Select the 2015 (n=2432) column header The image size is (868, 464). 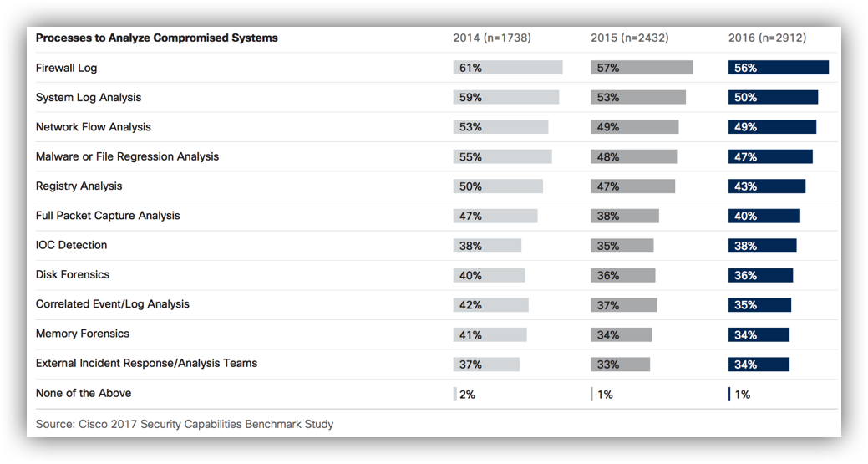click(629, 38)
